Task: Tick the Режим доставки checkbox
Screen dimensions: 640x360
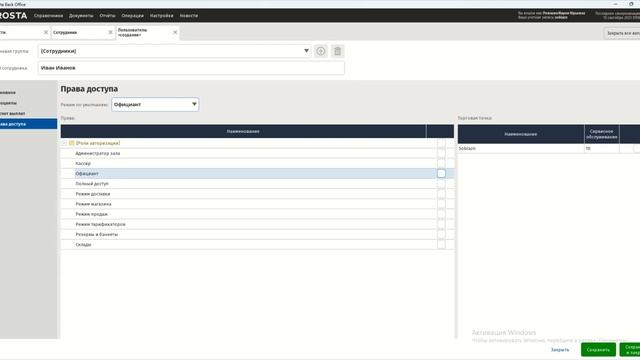Action: pos(441,194)
